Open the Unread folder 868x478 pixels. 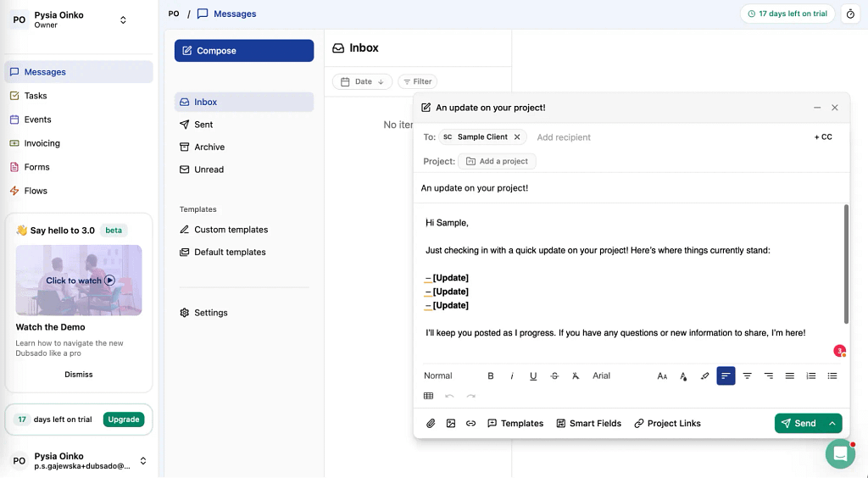click(x=244, y=170)
